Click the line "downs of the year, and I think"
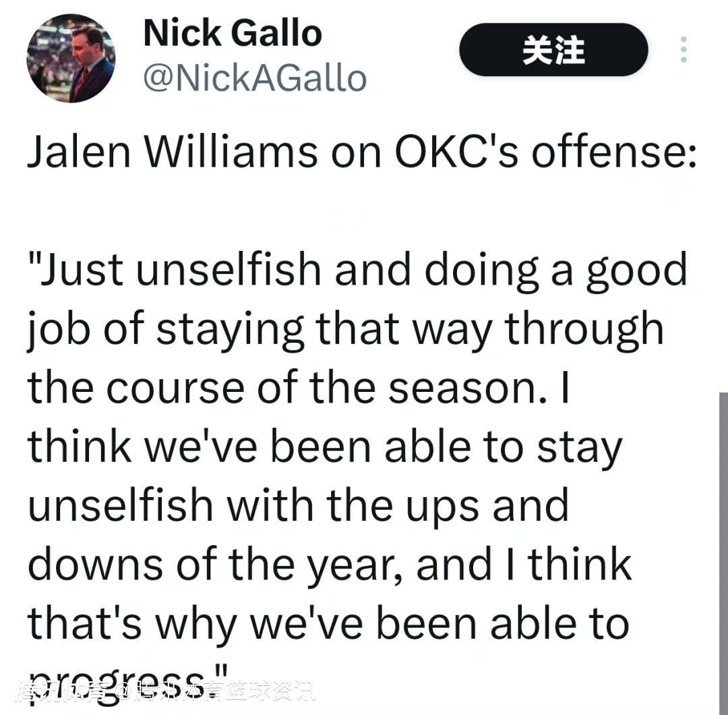The image size is (728, 715). click(x=330, y=565)
